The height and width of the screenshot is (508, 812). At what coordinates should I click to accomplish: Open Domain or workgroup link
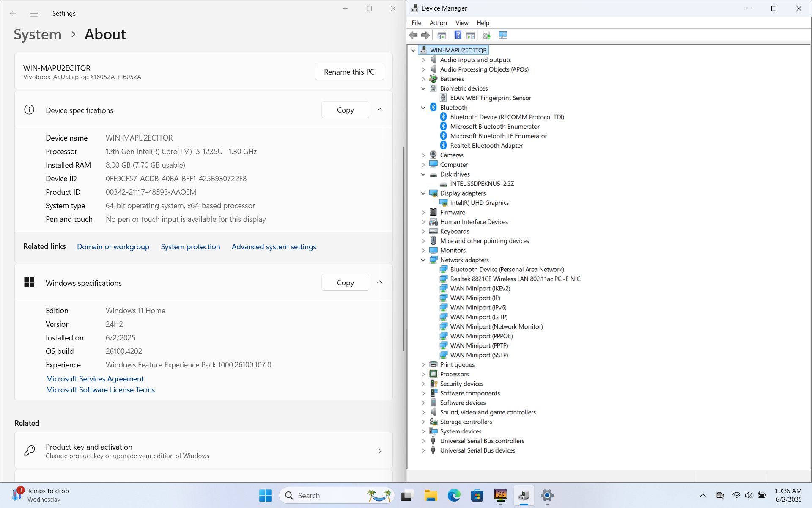[x=113, y=247]
